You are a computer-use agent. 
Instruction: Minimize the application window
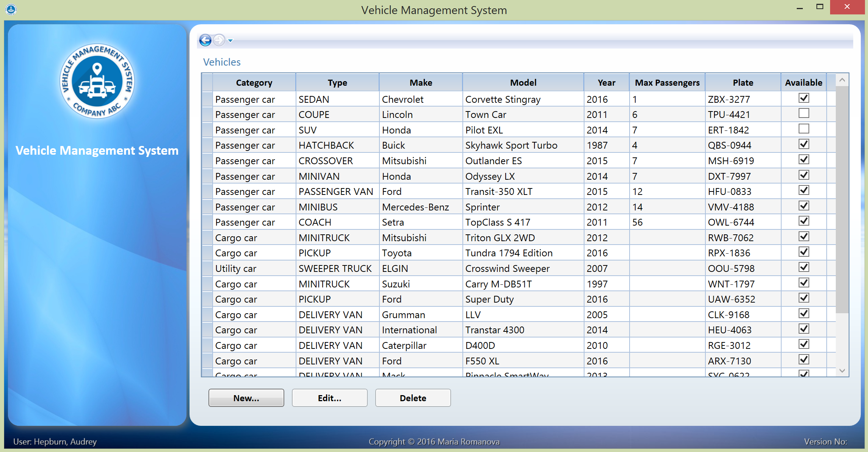(800, 8)
